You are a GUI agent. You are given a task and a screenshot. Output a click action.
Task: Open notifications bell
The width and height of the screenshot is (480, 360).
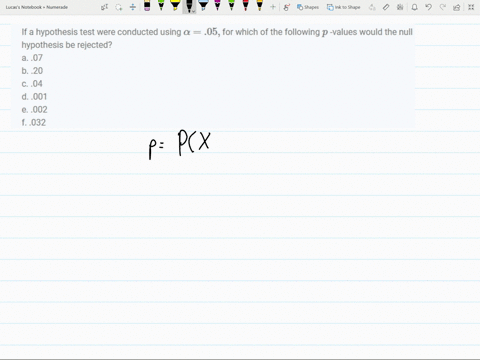pyautogui.click(x=414, y=7)
